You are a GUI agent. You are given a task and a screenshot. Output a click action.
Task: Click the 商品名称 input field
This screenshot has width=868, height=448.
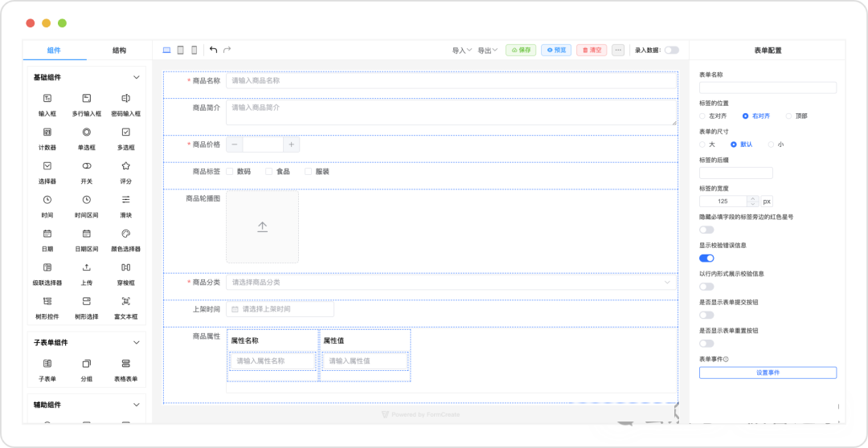(x=451, y=80)
